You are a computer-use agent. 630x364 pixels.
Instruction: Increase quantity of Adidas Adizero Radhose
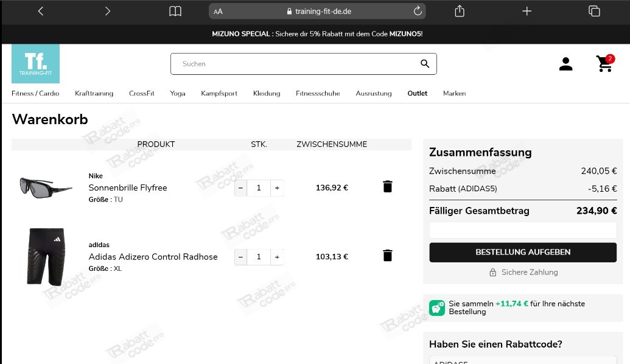coord(277,257)
